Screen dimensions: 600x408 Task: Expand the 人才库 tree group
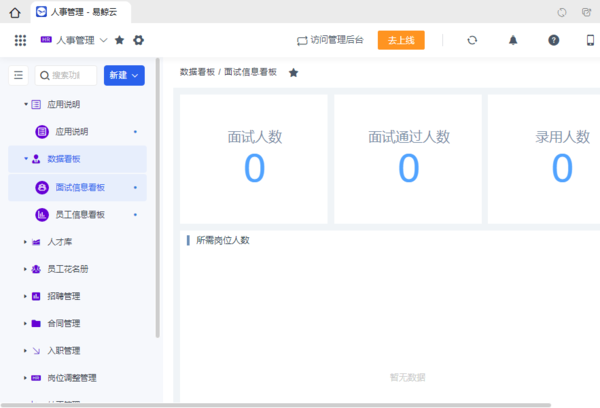click(x=26, y=241)
